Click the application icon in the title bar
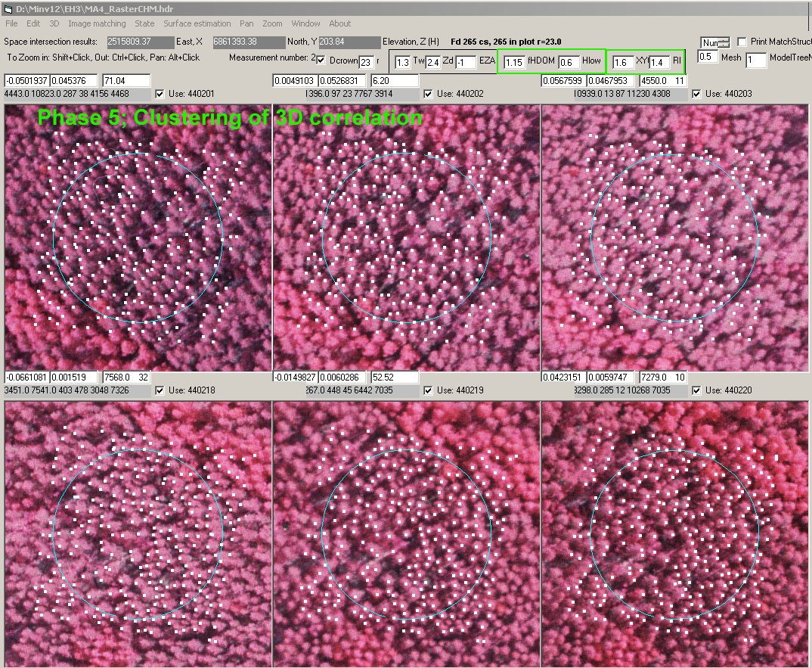 coord(8,8)
